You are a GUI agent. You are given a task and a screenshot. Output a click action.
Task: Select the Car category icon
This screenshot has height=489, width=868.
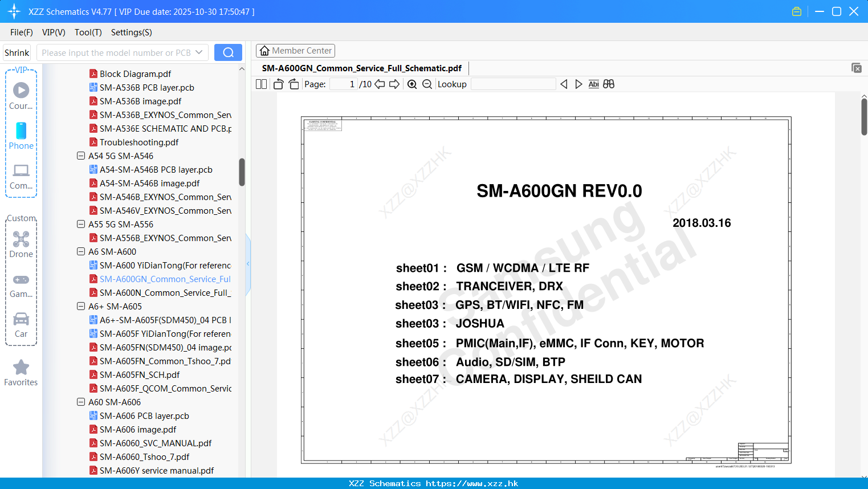click(21, 325)
